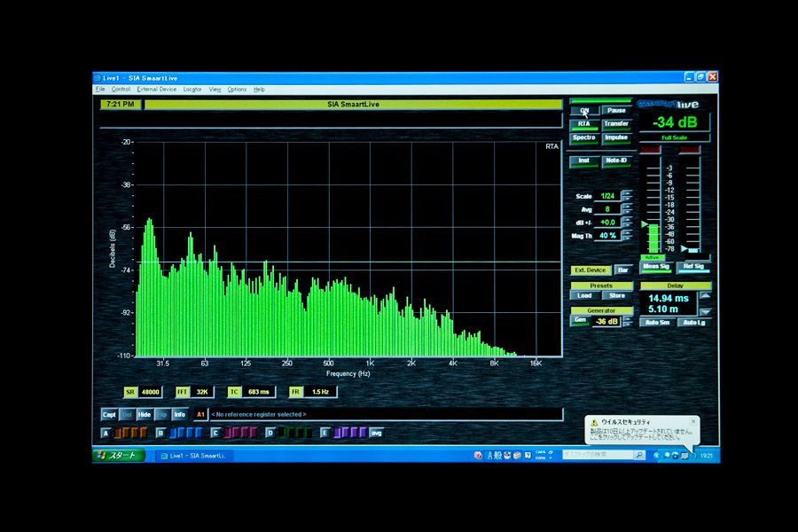Toggle the Note-ID button
Viewport: 798px width, 532px height.
point(616,160)
